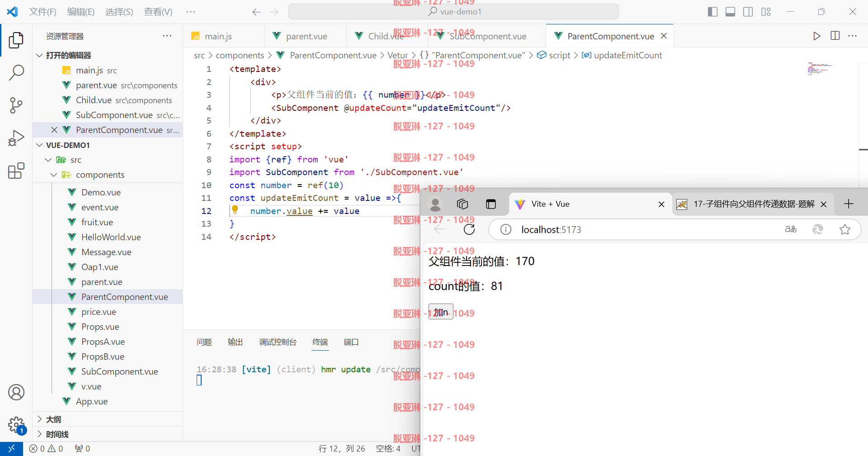Split the editor to the right
This screenshot has height=456, width=868.
pyautogui.click(x=835, y=36)
